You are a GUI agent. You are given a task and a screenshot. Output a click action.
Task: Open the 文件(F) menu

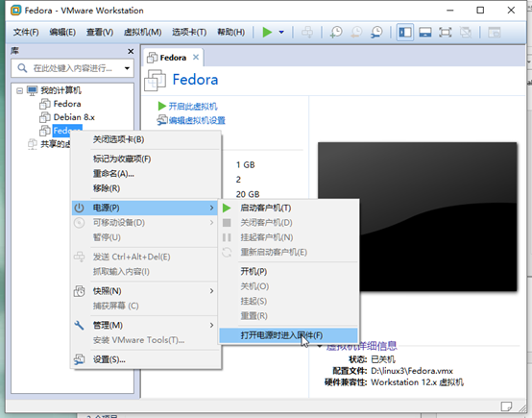pos(26,33)
